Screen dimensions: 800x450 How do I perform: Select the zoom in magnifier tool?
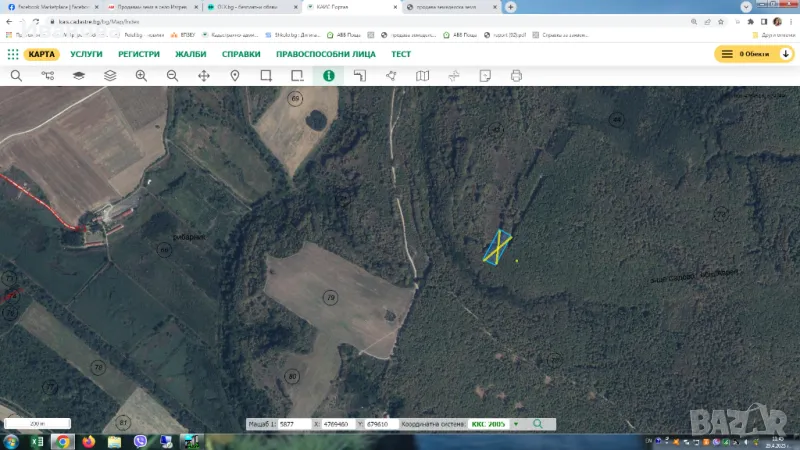(141, 76)
